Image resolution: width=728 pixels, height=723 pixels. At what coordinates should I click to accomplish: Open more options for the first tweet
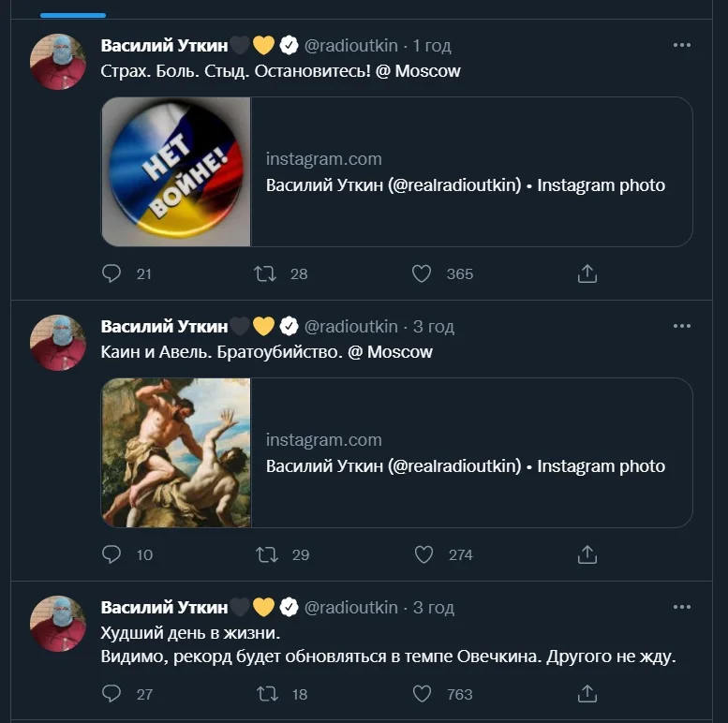pos(683,45)
